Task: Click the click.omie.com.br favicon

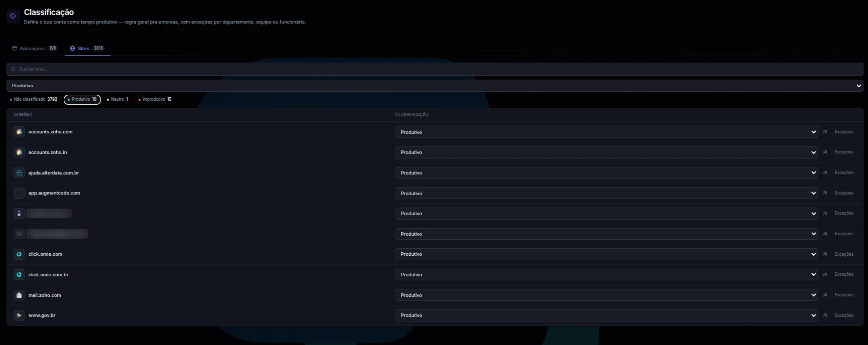Action: [19, 275]
